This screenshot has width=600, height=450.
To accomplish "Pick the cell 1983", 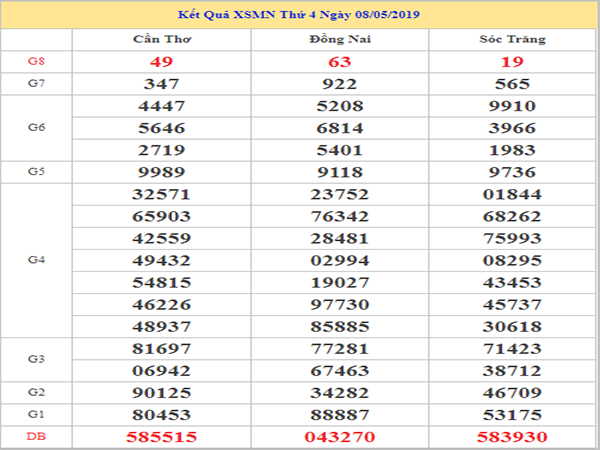I will [512, 150].
